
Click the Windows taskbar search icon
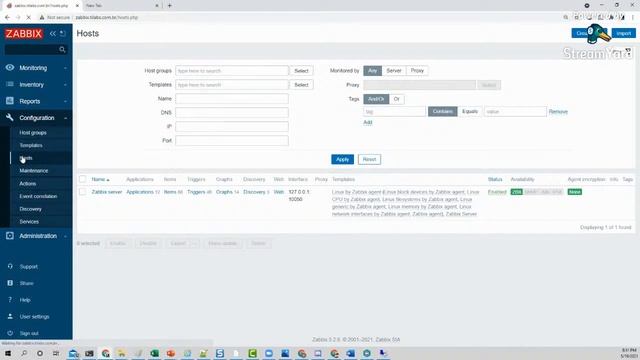[24, 353]
